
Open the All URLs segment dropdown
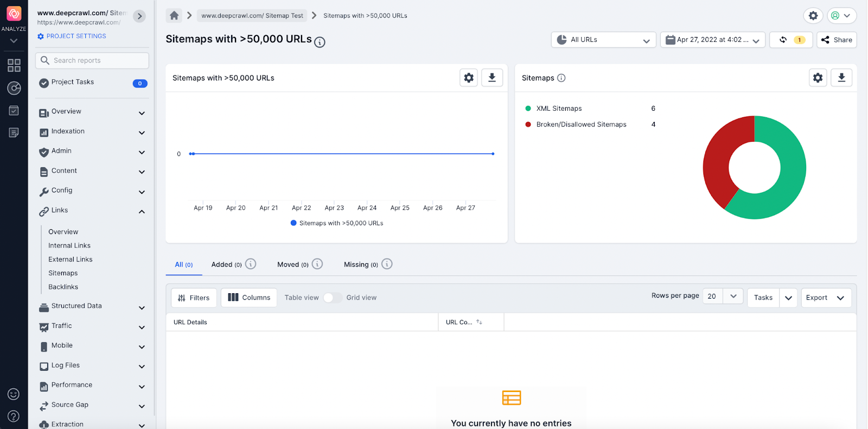pyautogui.click(x=603, y=40)
